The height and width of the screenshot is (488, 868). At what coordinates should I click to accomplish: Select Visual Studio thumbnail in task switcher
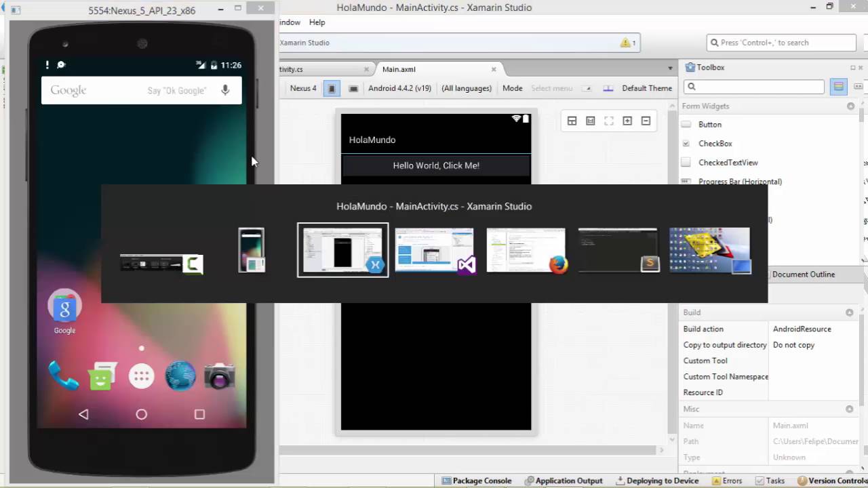tap(435, 250)
